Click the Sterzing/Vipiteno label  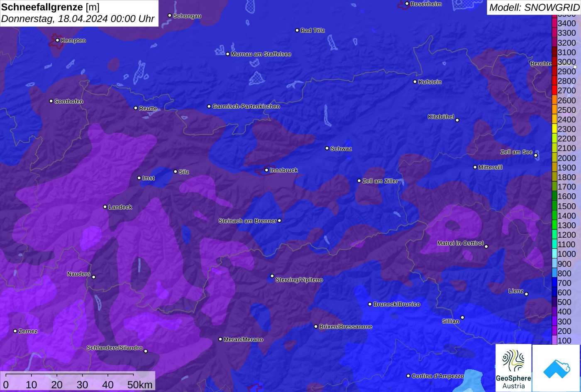pos(299,280)
